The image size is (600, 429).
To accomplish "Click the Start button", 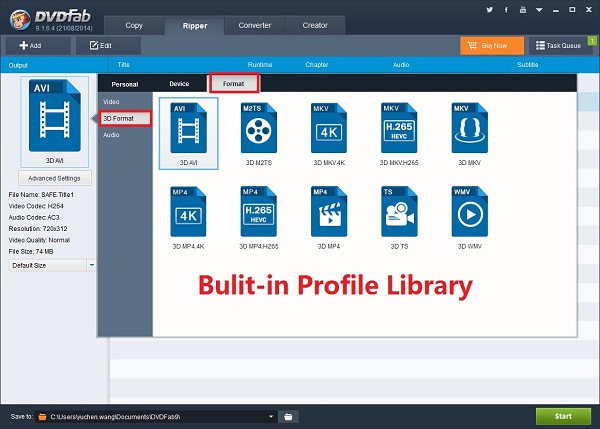I will [563, 416].
